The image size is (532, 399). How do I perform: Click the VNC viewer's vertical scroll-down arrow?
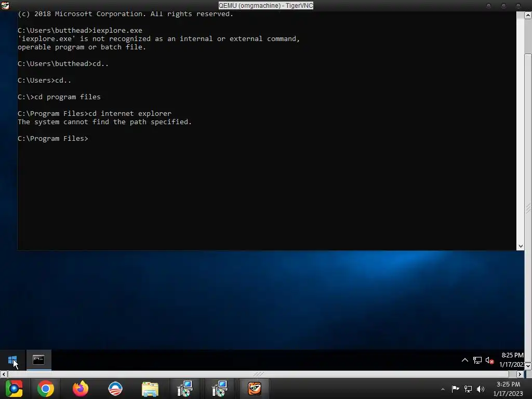(x=528, y=366)
